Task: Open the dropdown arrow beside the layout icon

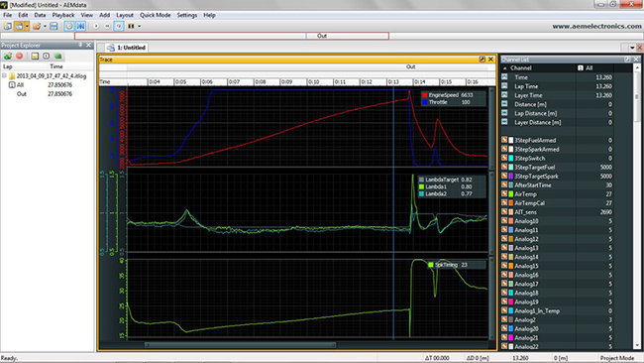Action: click(x=27, y=26)
